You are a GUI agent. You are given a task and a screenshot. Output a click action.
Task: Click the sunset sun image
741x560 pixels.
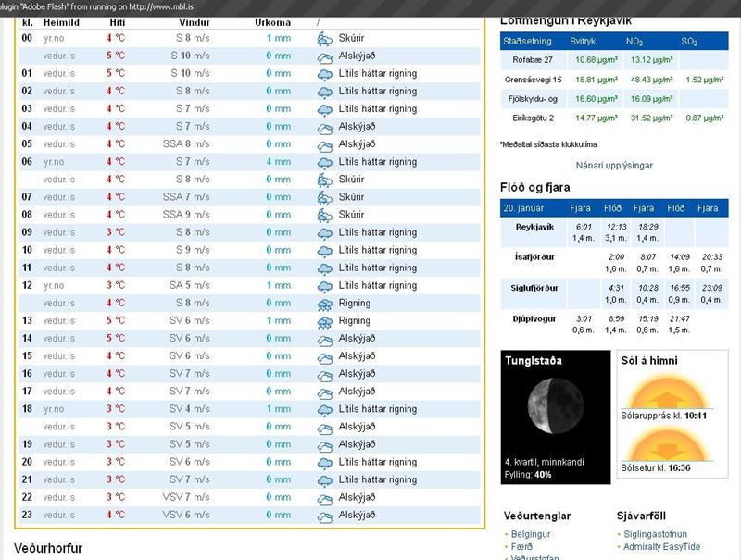click(666, 443)
